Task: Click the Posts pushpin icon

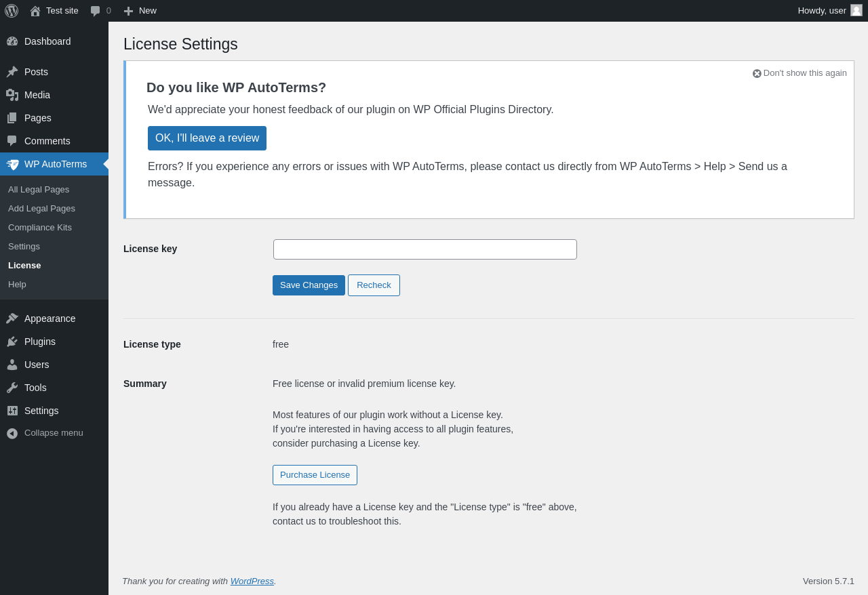Action: (x=12, y=72)
